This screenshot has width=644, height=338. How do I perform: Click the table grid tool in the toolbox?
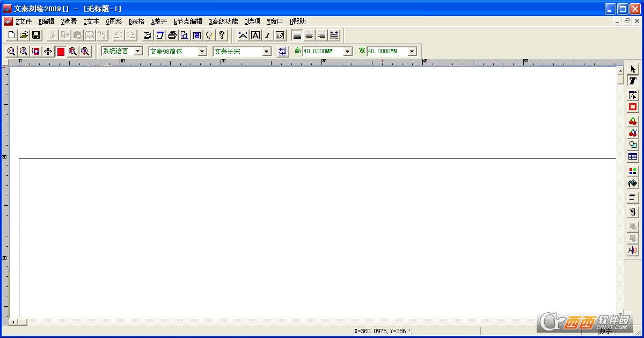point(633,157)
